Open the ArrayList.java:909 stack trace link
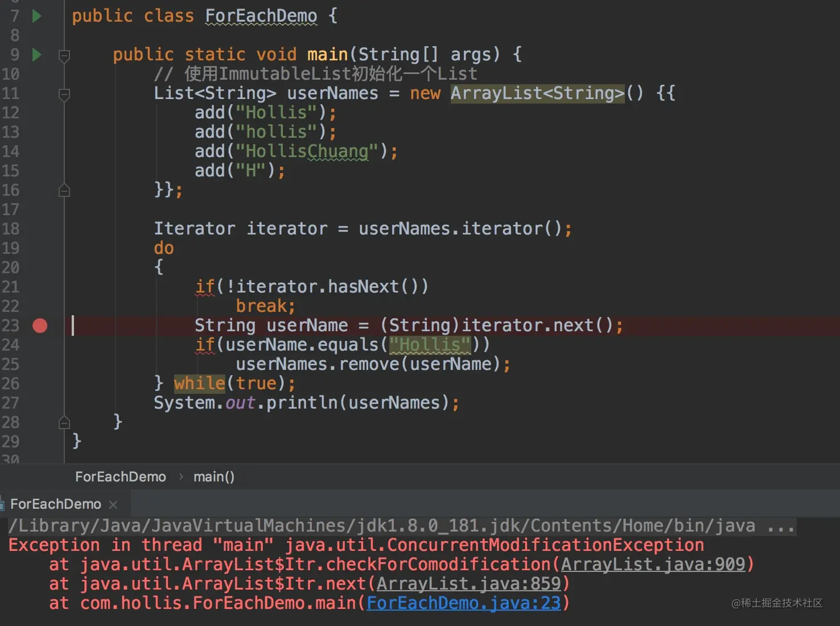 tap(653, 564)
